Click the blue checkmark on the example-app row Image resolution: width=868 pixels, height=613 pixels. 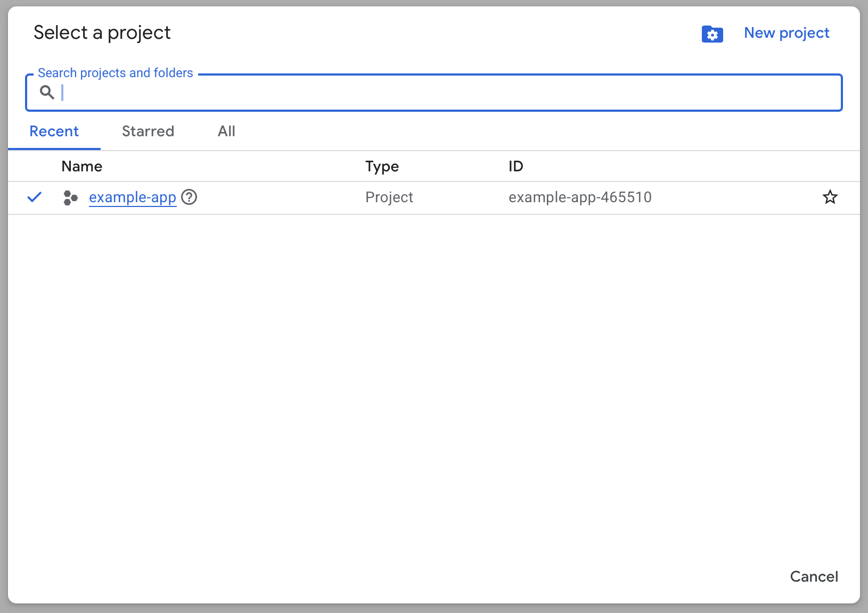tap(34, 197)
